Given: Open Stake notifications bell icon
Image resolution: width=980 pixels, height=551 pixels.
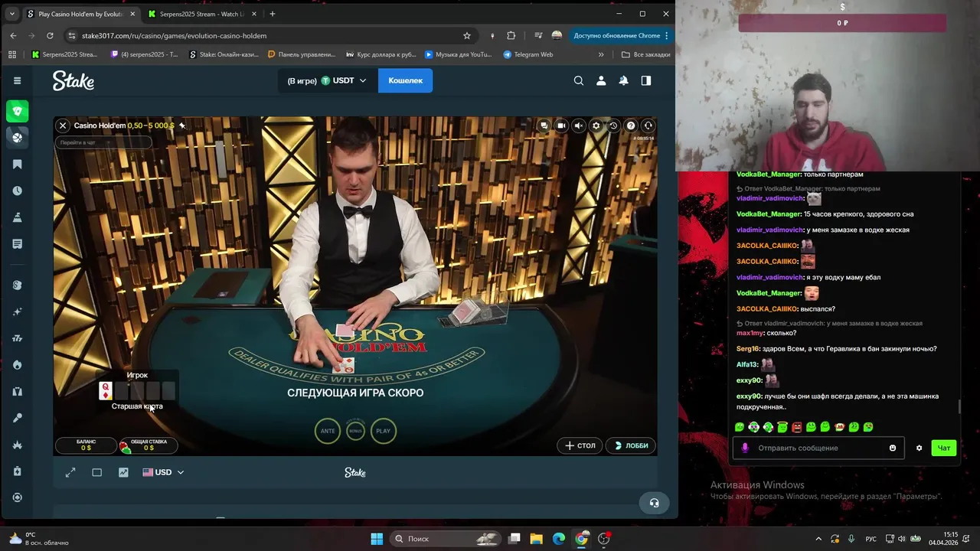Looking at the screenshot, I should 623,80.
